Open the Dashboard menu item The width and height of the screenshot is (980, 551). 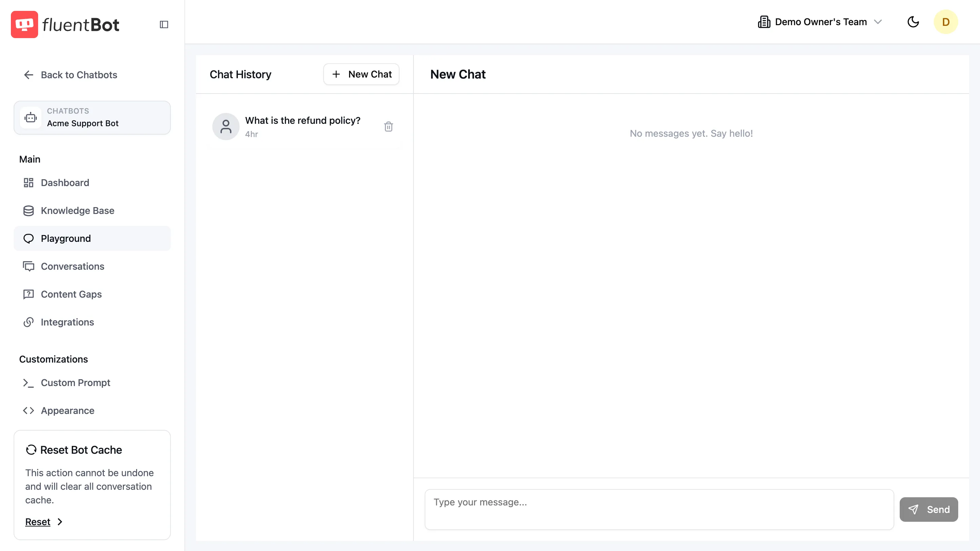pos(92,183)
